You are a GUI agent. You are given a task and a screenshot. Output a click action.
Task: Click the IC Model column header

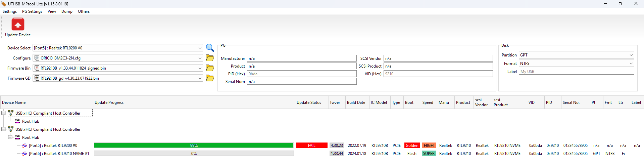pyautogui.click(x=380, y=103)
